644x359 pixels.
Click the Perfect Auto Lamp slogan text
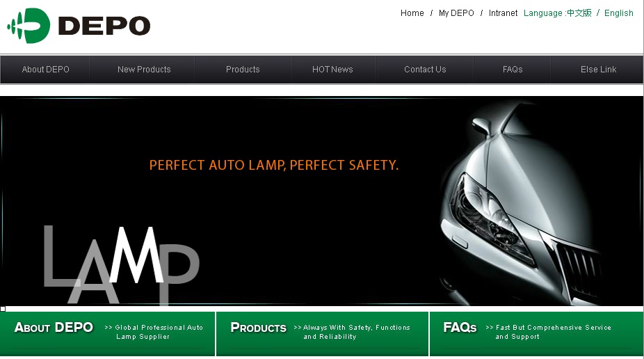tap(274, 165)
